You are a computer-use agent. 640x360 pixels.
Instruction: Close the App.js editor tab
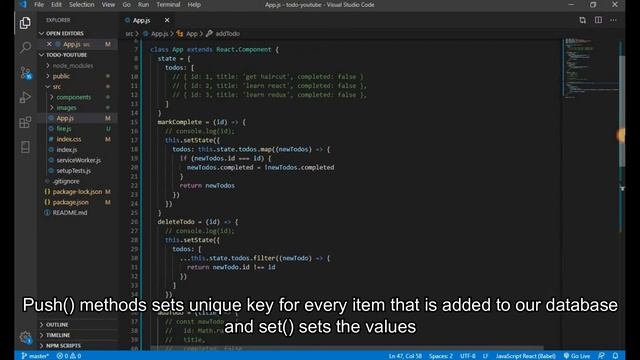point(167,20)
